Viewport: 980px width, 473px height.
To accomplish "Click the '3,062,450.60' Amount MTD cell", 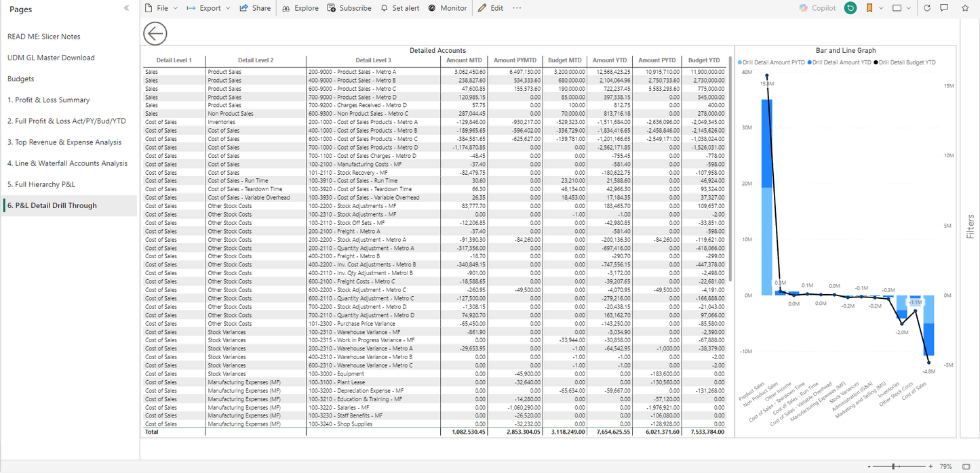I will (465, 71).
